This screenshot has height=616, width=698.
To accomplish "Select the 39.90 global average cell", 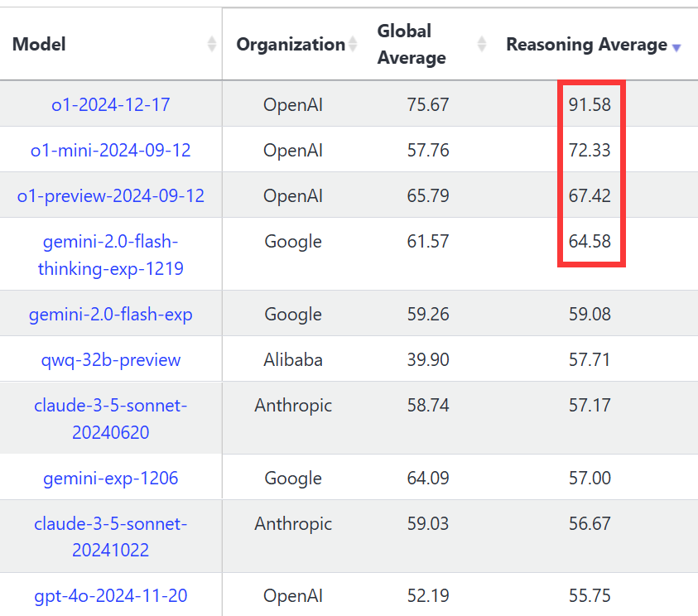I will click(428, 359).
